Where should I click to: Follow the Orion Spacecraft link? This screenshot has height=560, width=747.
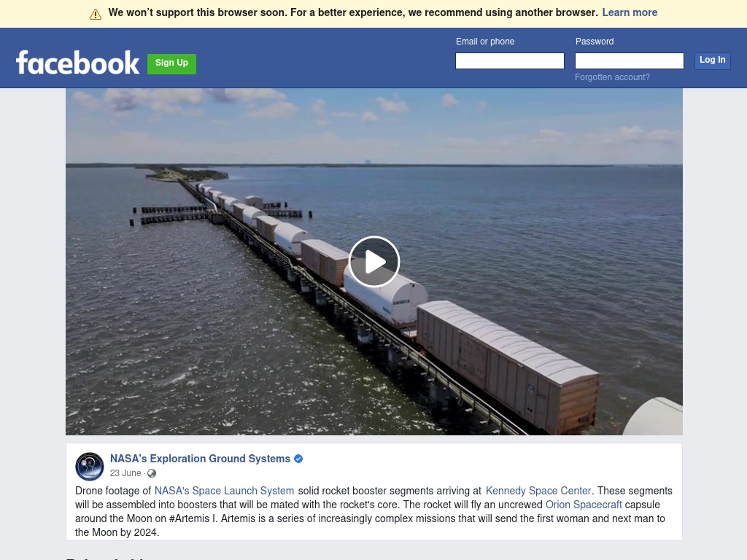(x=584, y=505)
